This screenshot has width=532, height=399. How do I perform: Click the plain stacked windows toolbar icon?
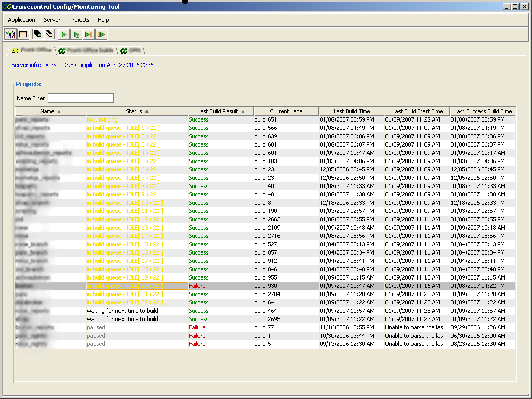(49, 34)
